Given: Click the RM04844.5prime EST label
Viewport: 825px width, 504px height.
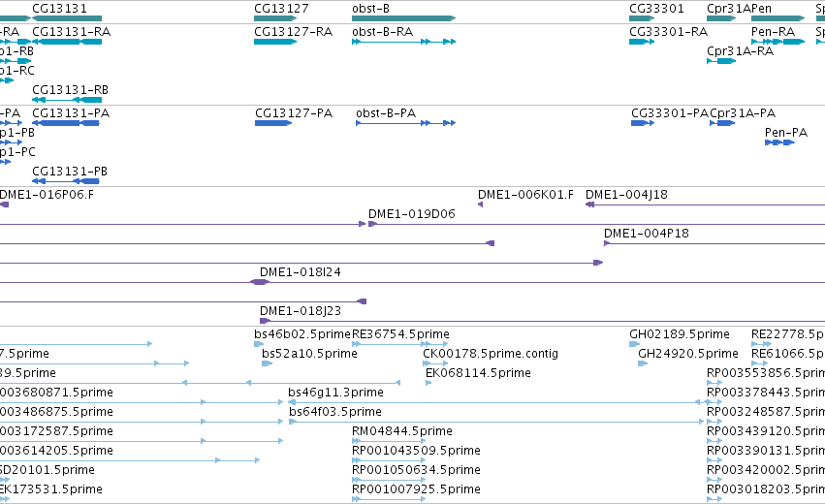Looking at the screenshot, I should (x=402, y=431).
